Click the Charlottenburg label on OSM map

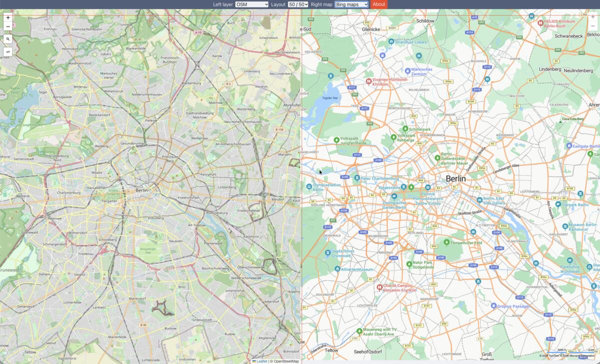68,192
